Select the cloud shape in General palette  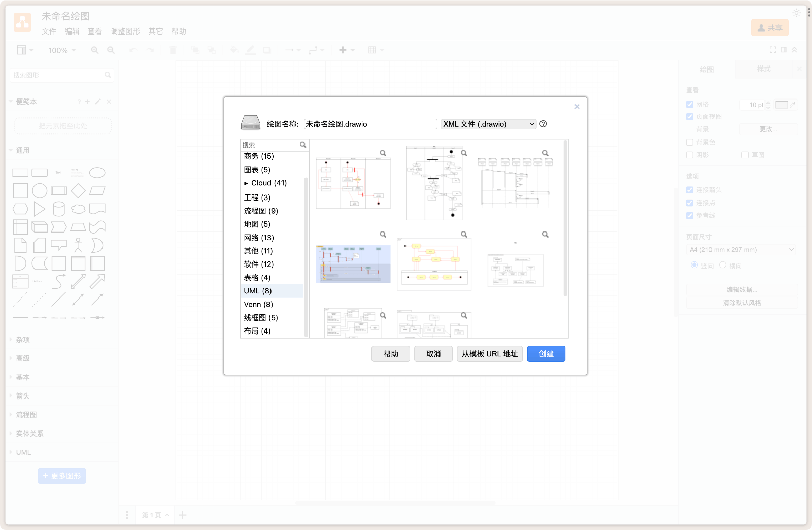pos(78,209)
